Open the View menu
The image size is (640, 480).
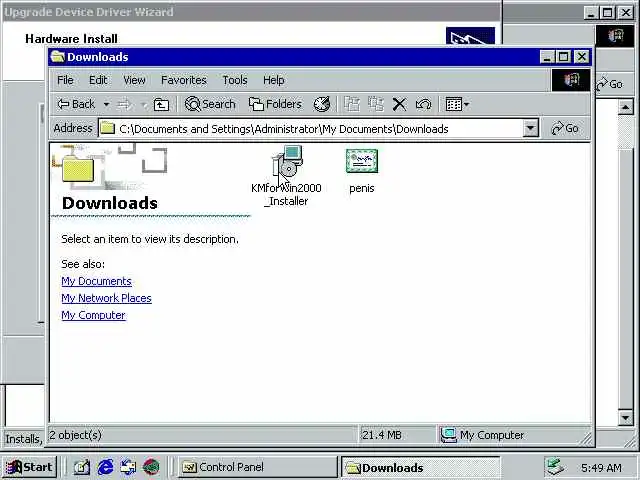pos(134,80)
